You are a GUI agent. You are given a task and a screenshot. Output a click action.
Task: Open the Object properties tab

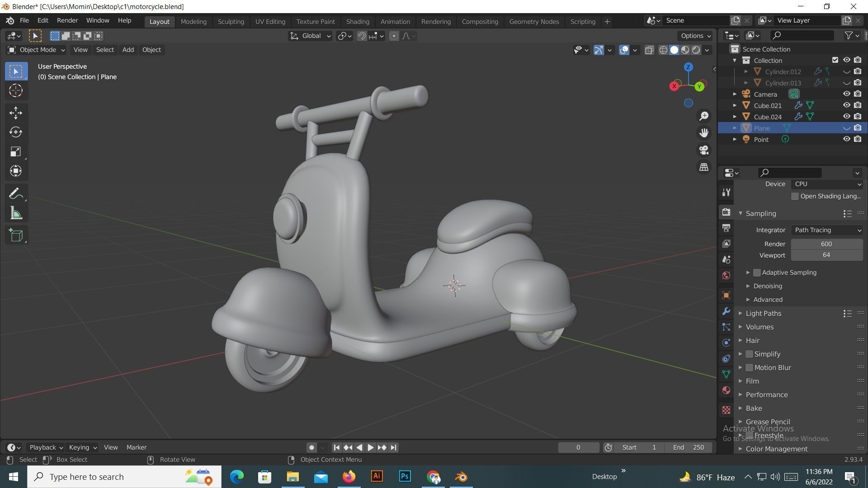[726, 296]
